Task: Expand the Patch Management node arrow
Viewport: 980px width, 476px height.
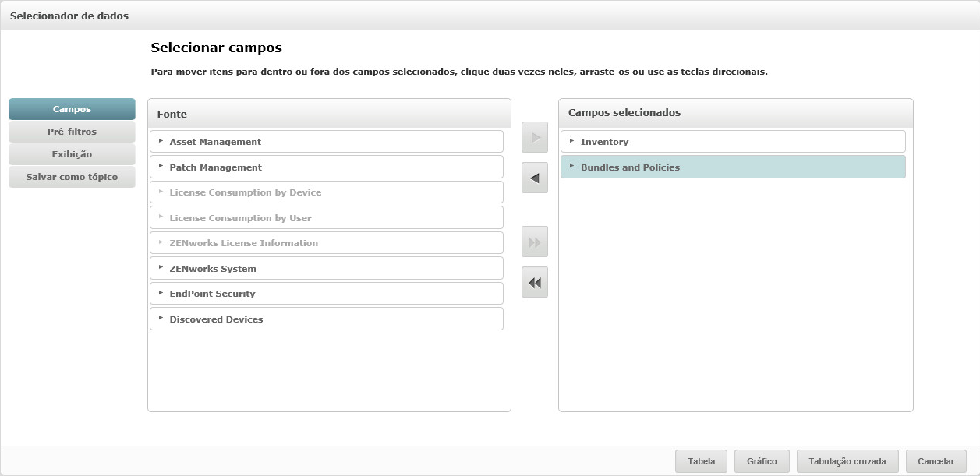Action: (161, 167)
